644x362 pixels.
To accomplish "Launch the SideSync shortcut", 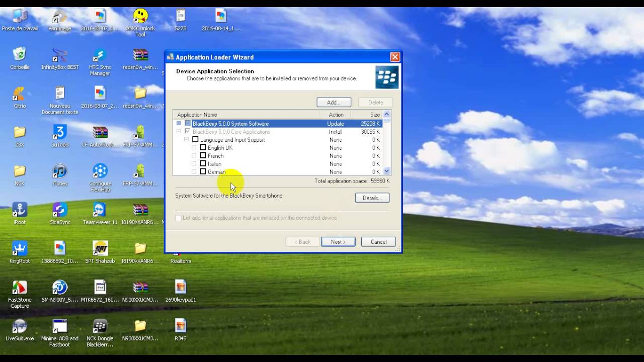I will point(60,214).
